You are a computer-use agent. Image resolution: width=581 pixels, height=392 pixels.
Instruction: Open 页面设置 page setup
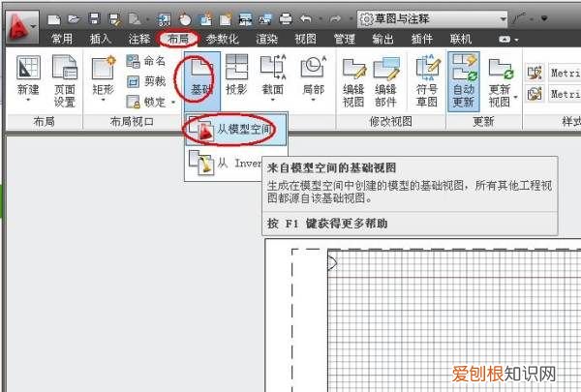pyautogui.click(x=65, y=81)
